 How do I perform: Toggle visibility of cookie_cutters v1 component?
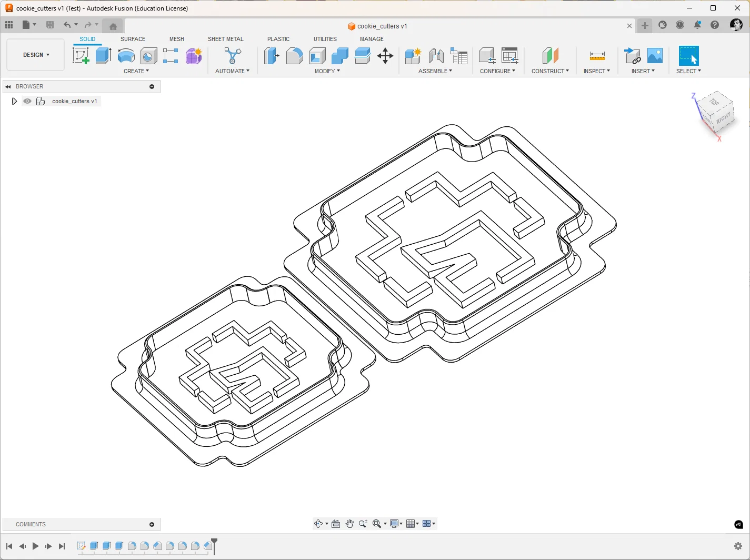(27, 101)
